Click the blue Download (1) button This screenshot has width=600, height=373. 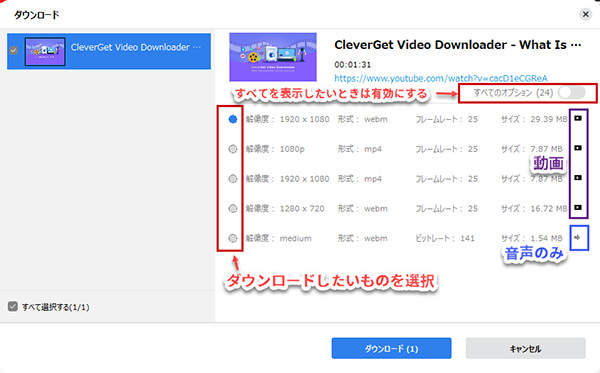pos(391,348)
